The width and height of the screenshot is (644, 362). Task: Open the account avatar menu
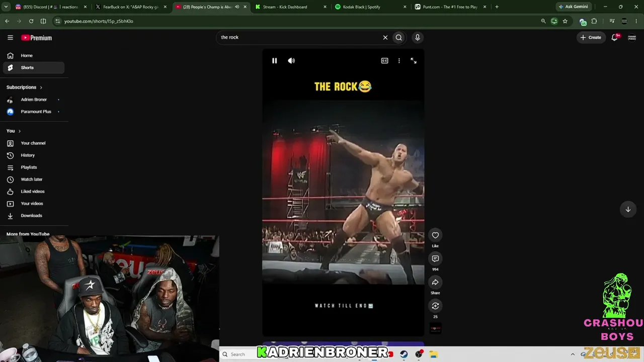[632, 37]
